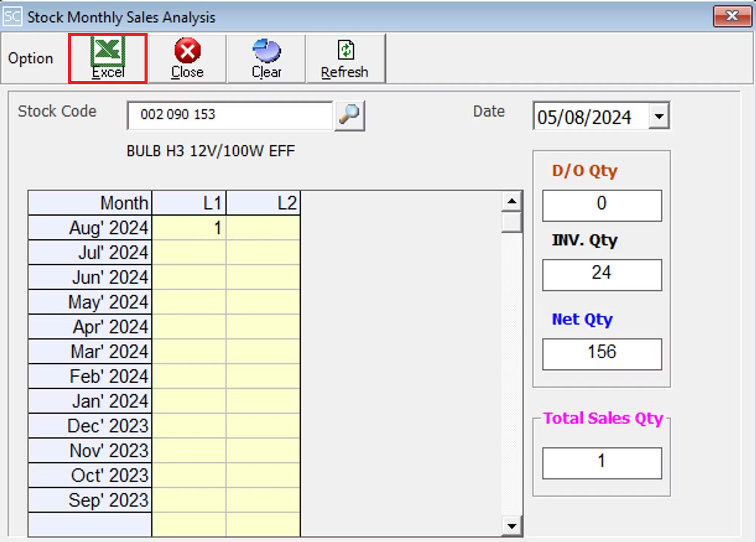Select the Jun' 2024 row label
Screen dimensions: 756x542
(90, 277)
